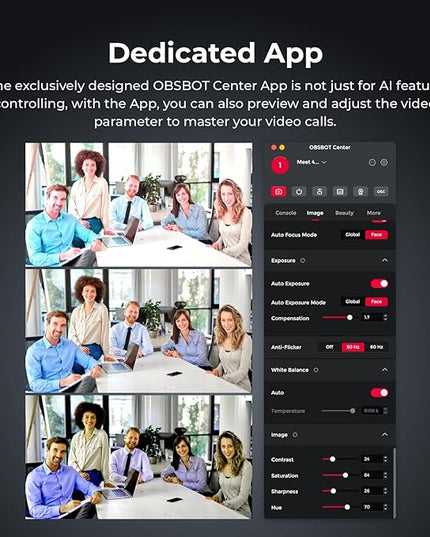The image size is (430, 537).
Task: Switch to the More tab
Action: click(x=374, y=213)
